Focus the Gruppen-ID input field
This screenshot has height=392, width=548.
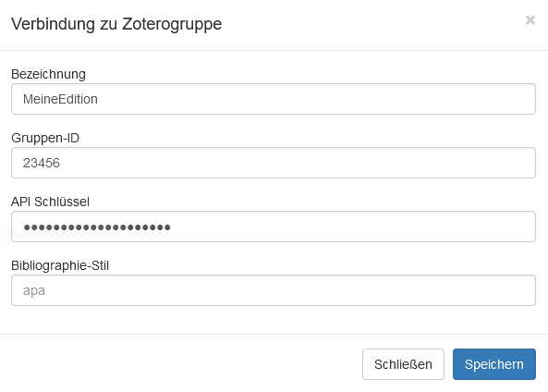pos(274,163)
